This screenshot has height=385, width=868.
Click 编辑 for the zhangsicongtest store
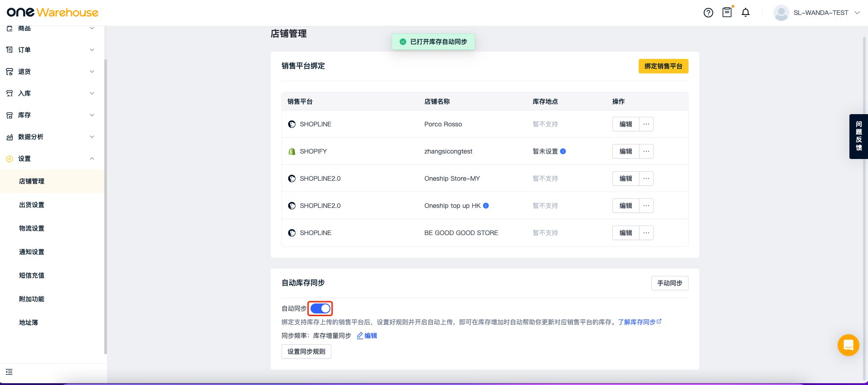626,151
